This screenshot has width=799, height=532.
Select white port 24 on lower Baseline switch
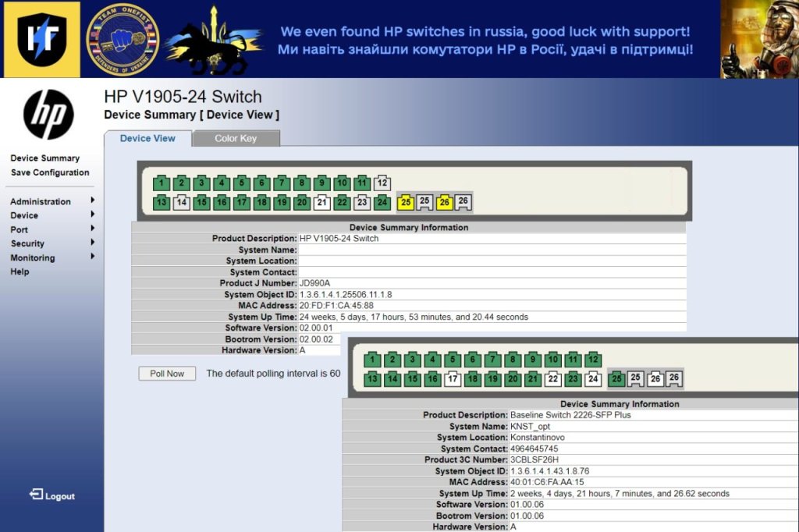point(593,379)
